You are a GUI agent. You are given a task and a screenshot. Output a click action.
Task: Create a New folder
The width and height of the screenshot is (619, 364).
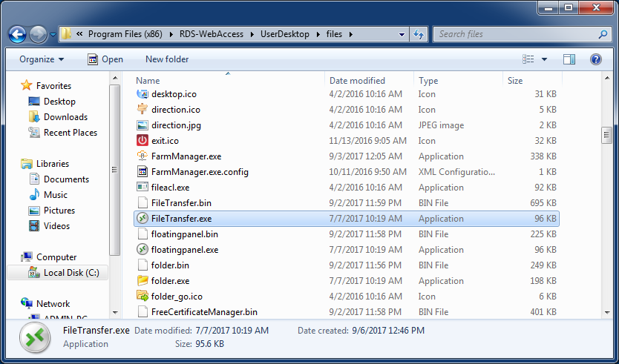[167, 59]
